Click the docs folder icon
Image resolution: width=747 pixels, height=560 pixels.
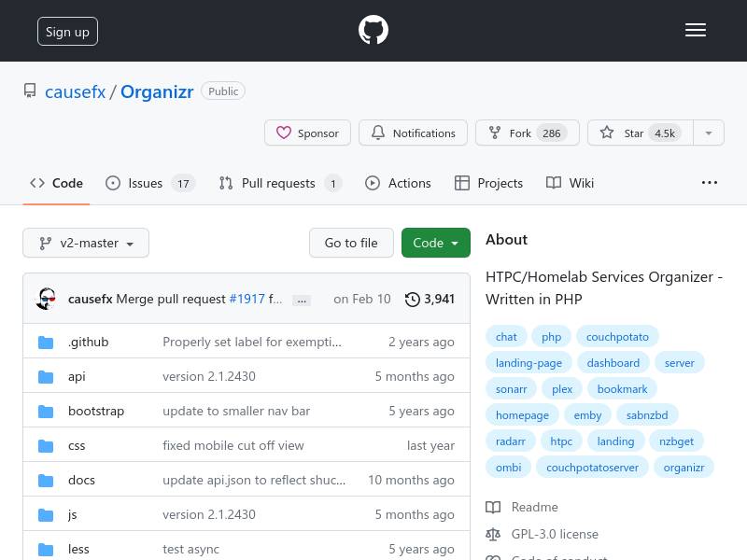(46, 480)
